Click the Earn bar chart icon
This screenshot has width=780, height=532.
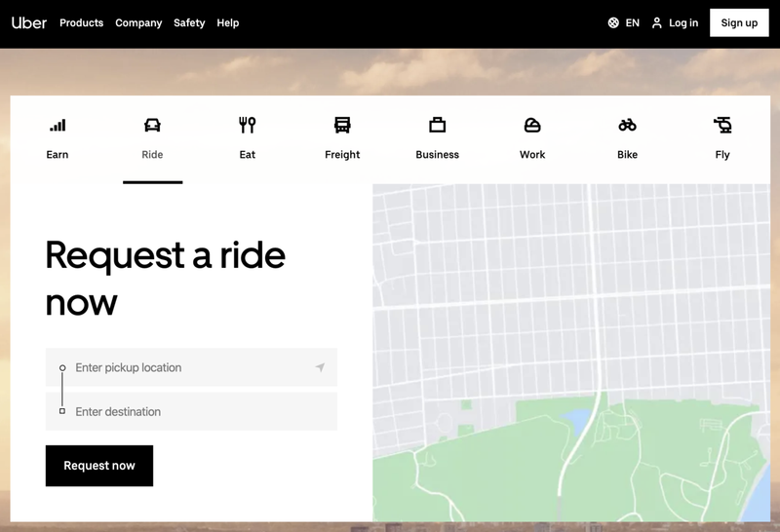pyautogui.click(x=58, y=126)
